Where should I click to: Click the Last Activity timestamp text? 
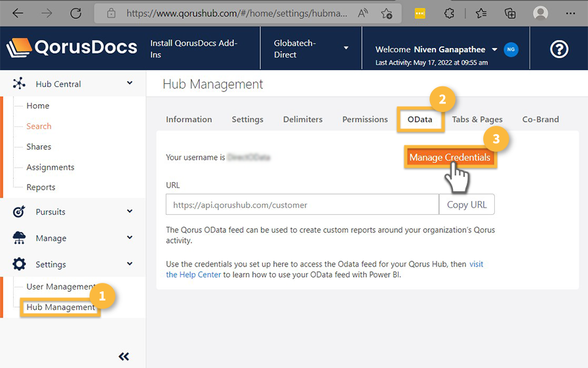pyautogui.click(x=431, y=63)
